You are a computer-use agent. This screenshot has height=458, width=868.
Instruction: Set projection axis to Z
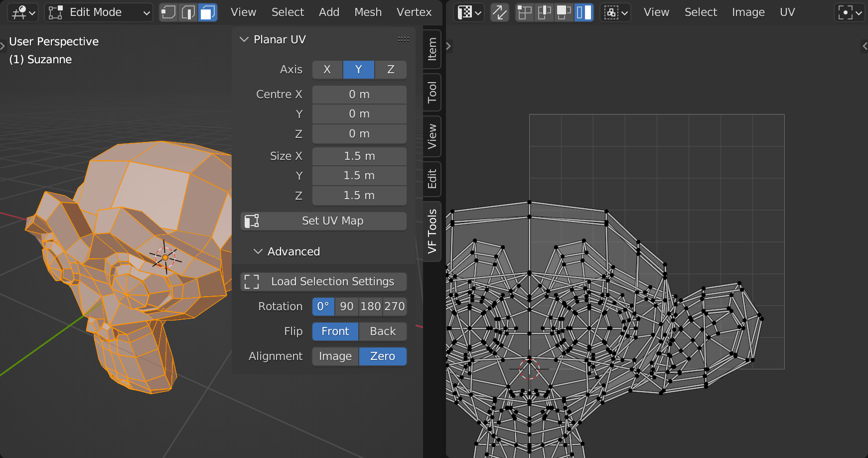(391, 70)
